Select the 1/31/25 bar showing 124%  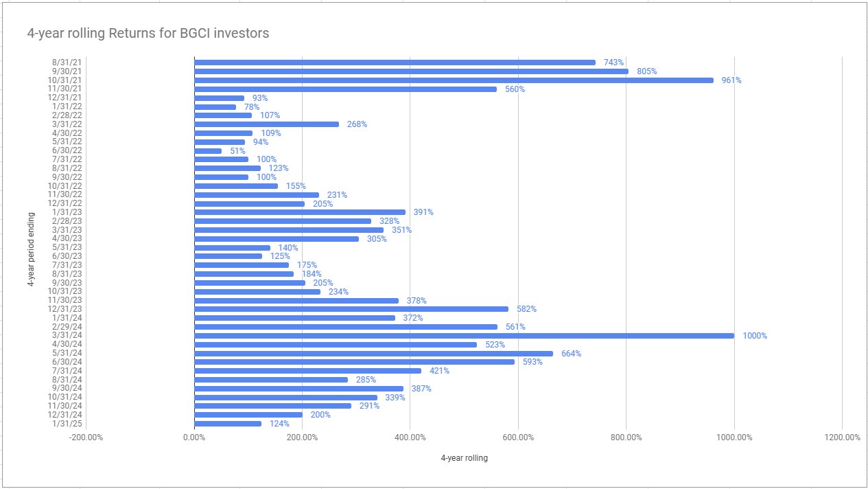[228, 424]
